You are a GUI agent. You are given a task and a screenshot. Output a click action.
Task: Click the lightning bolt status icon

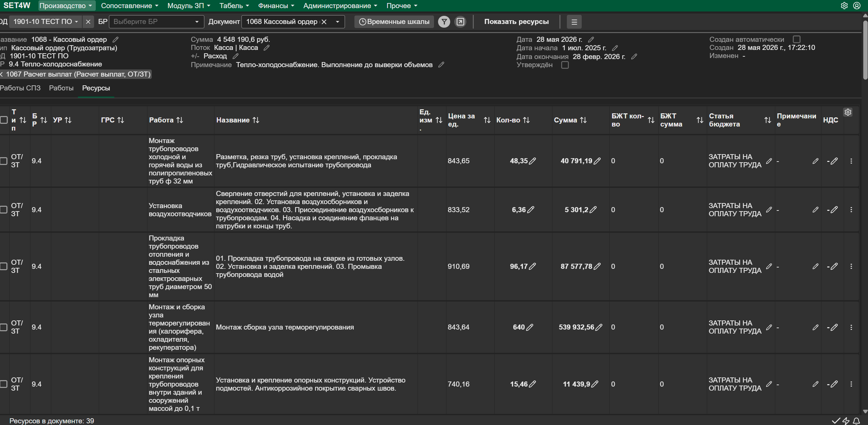tap(846, 421)
